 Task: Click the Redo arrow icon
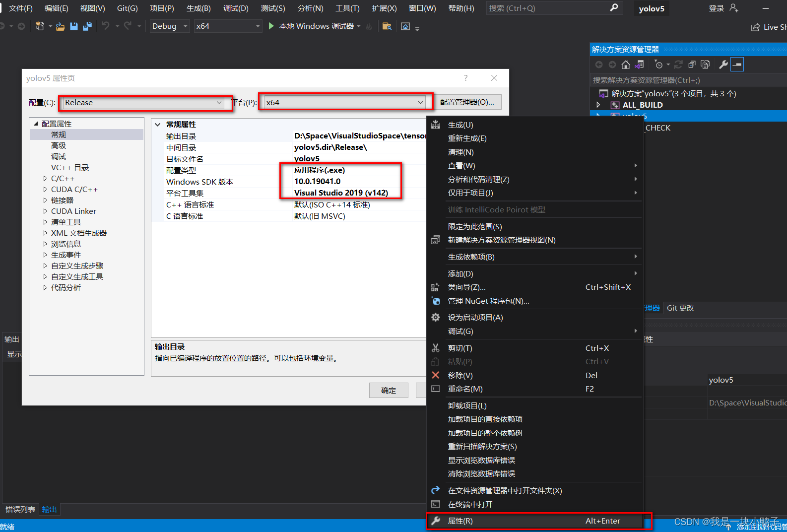[x=128, y=26]
